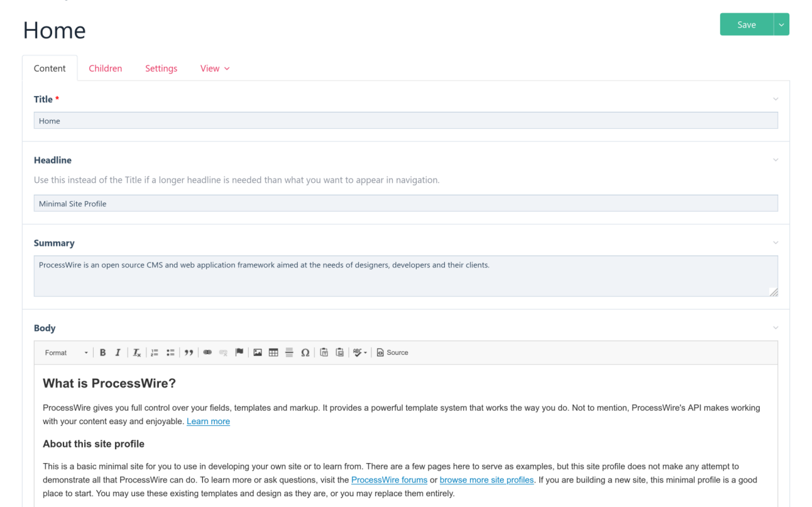Click the Headline description text
Viewport: 812px width, 507px height.
[237, 180]
